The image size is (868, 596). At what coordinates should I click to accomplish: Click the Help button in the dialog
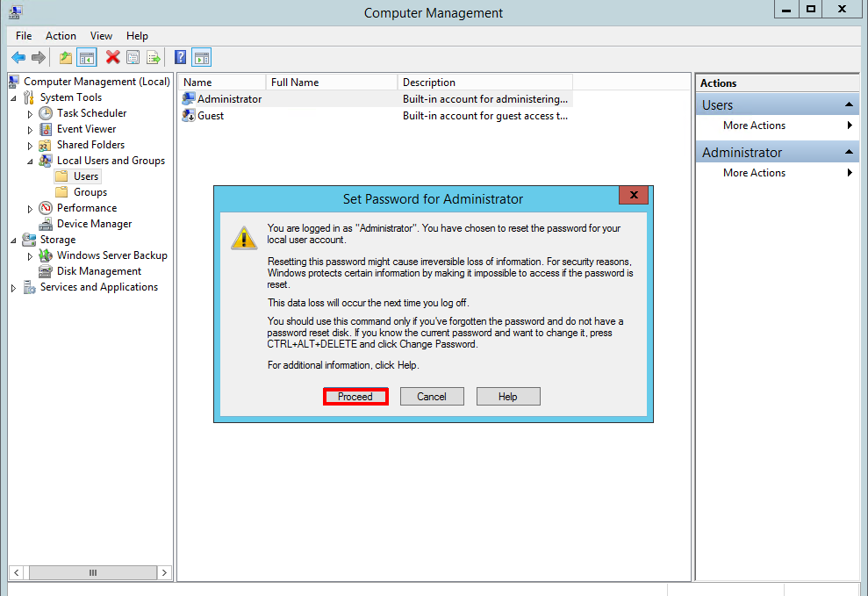click(508, 397)
